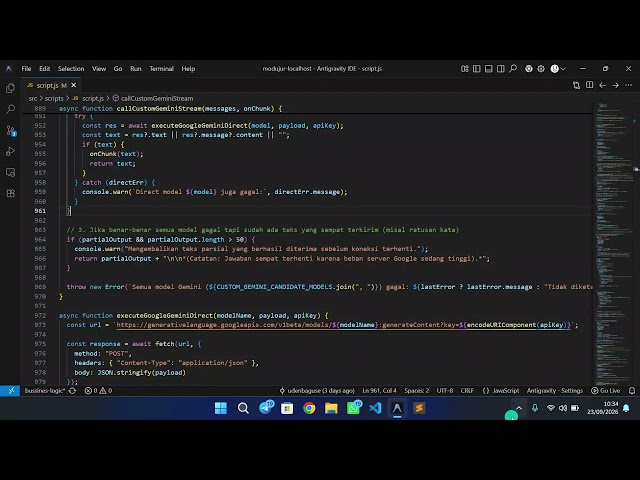
Task: Start Go Live server
Action: coord(606,391)
